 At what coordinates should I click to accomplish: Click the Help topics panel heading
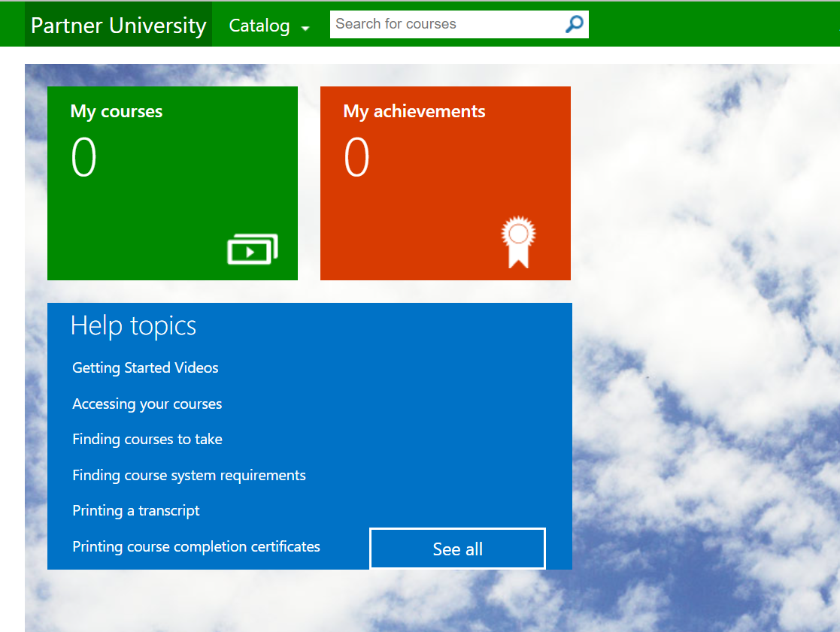coord(132,325)
